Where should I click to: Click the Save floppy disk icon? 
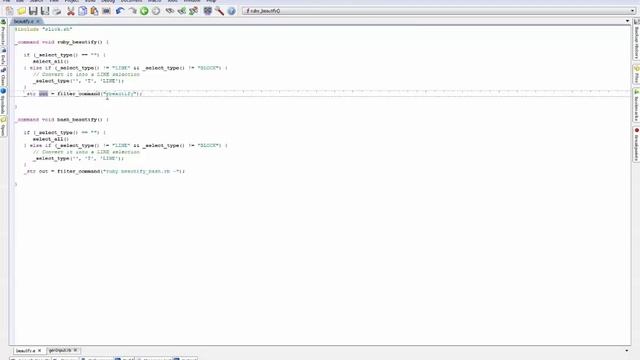(33, 11)
